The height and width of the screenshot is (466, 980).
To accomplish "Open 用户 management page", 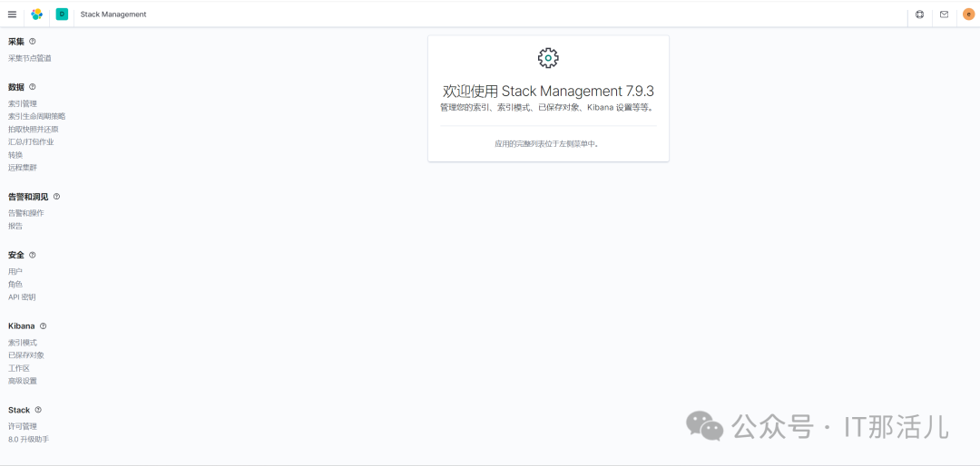I will point(15,272).
